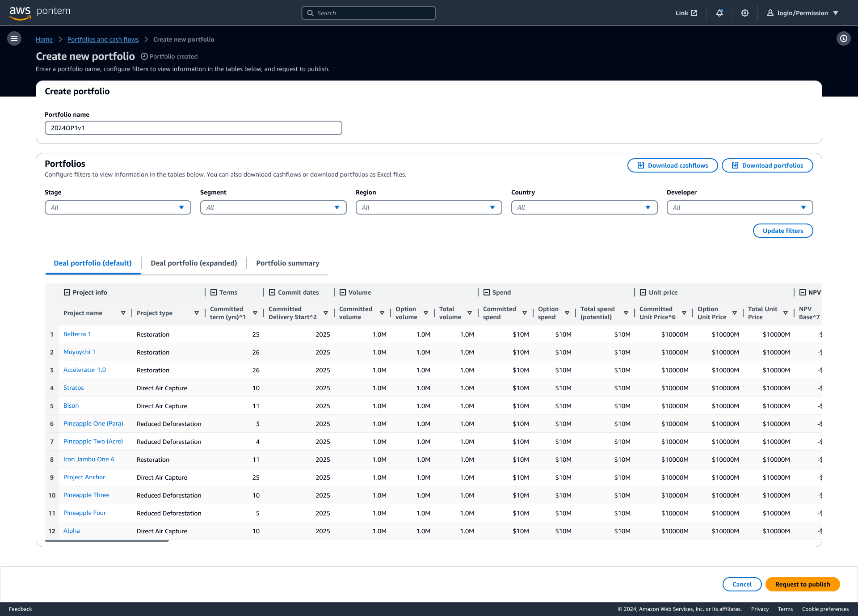Collapse the NPV column group

[x=803, y=292]
